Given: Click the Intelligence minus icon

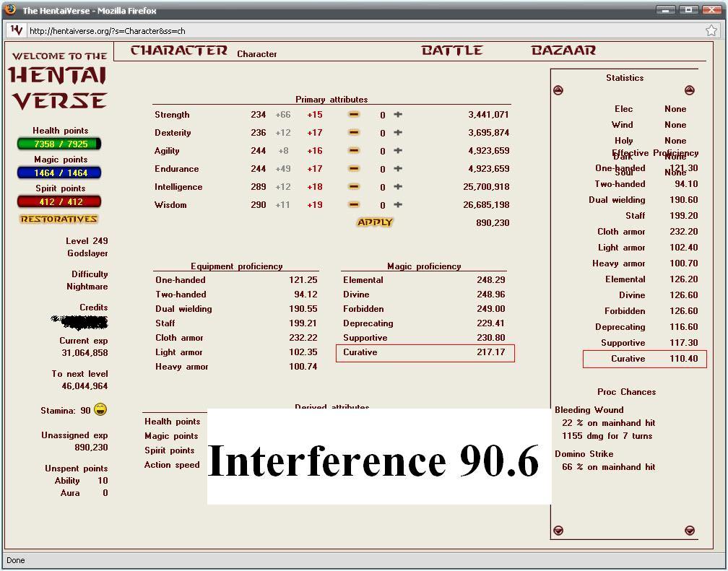Looking at the screenshot, I should [354, 187].
